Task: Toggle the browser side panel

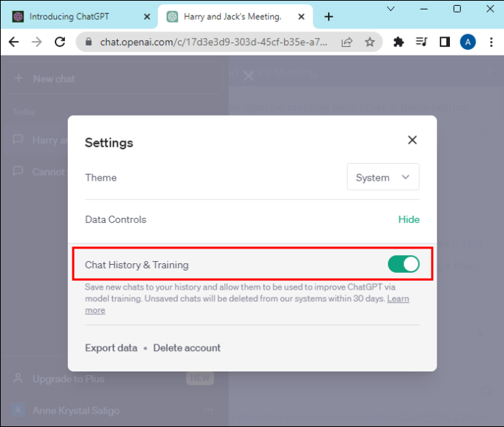Action: [x=445, y=42]
